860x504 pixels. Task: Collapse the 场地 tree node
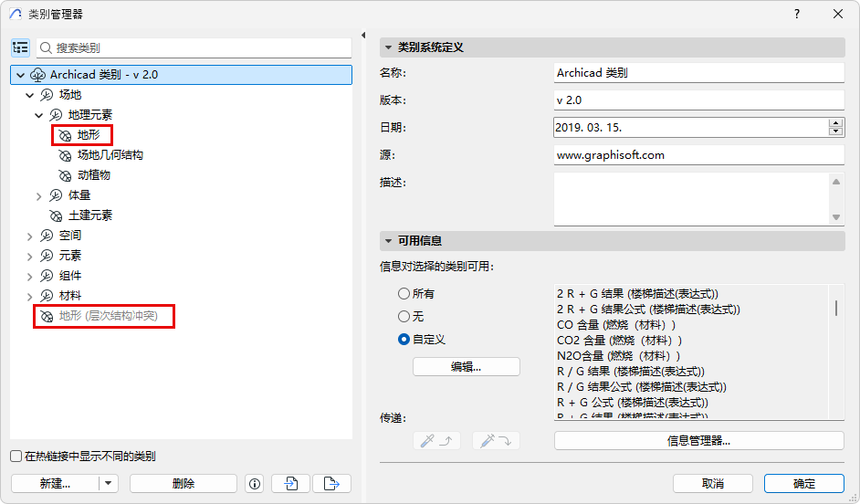pyautogui.click(x=29, y=96)
